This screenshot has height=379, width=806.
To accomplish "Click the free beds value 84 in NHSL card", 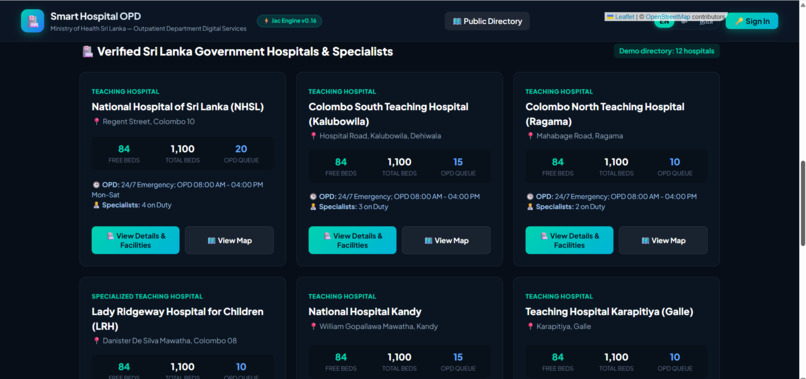I will coord(124,149).
